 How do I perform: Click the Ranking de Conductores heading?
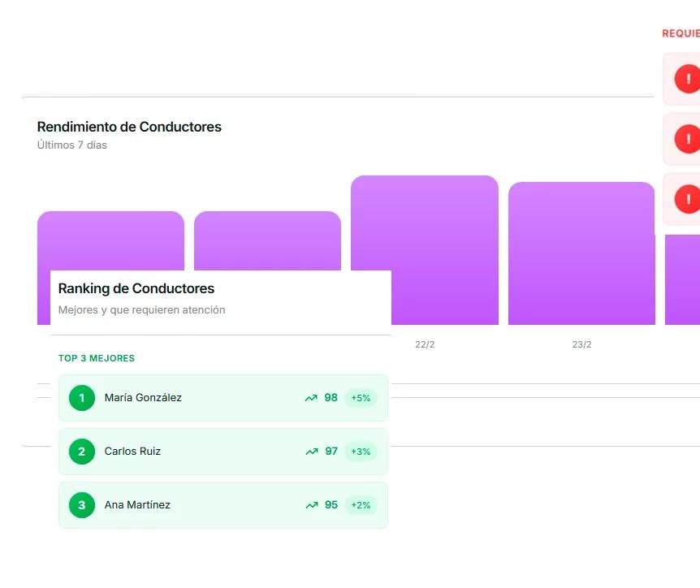coord(136,288)
